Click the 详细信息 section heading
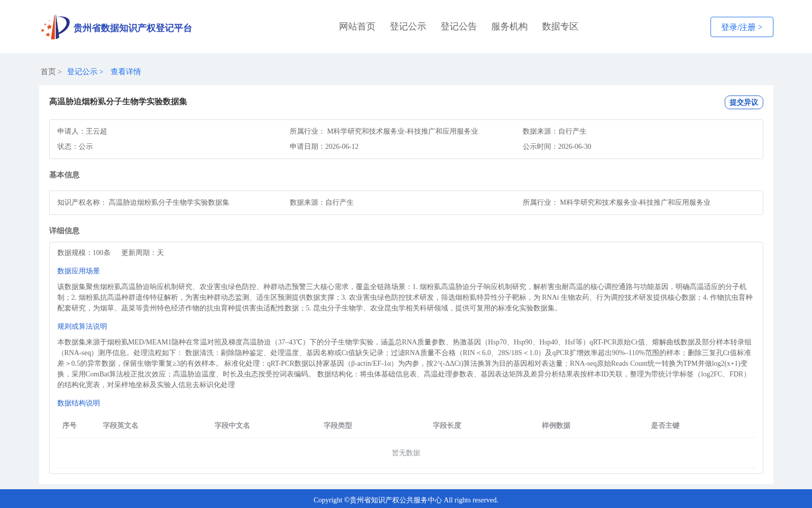 click(x=64, y=231)
